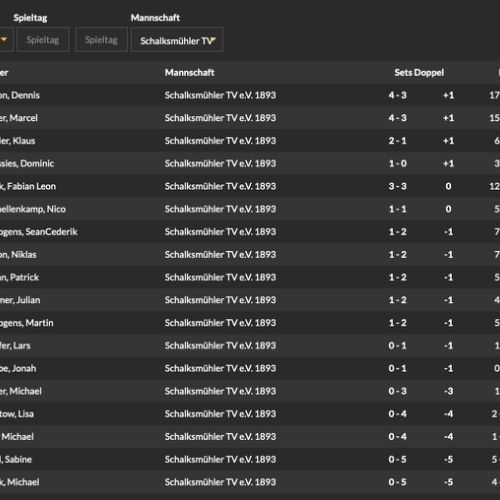This screenshot has width=500, height=500.
Task: Select the Dennis player row
Action: (x=250, y=95)
